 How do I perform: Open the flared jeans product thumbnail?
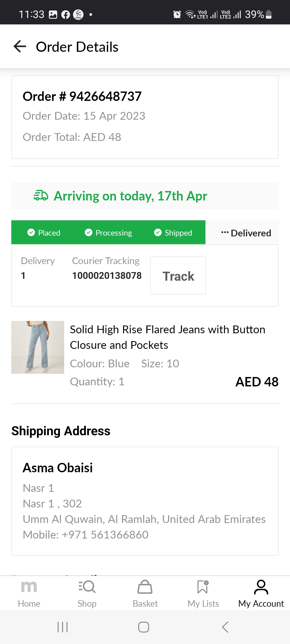pos(38,347)
